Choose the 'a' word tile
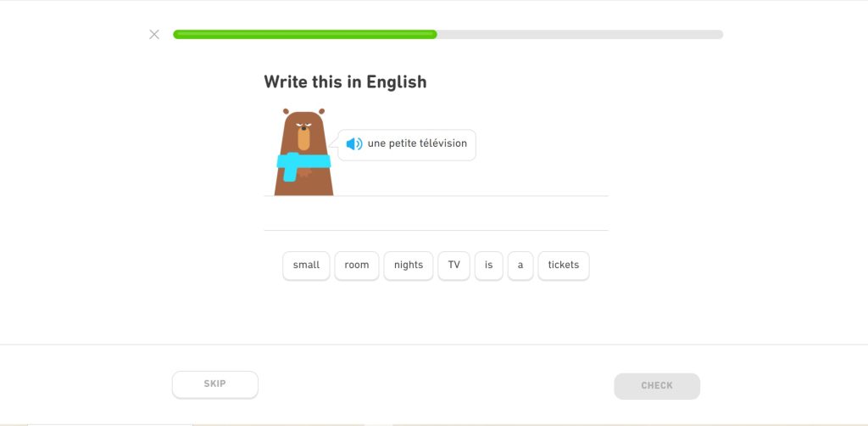 520,265
